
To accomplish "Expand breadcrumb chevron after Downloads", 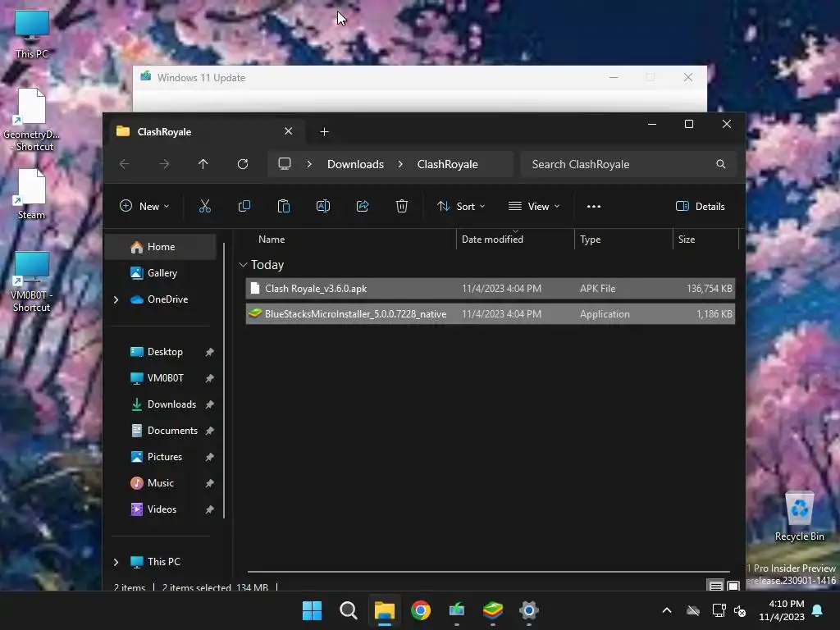I will click(400, 164).
